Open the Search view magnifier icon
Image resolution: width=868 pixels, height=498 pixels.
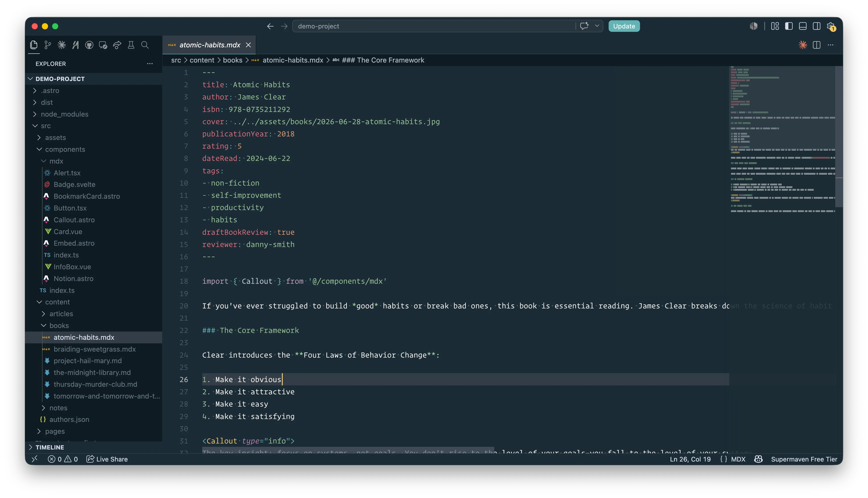coord(145,45)
